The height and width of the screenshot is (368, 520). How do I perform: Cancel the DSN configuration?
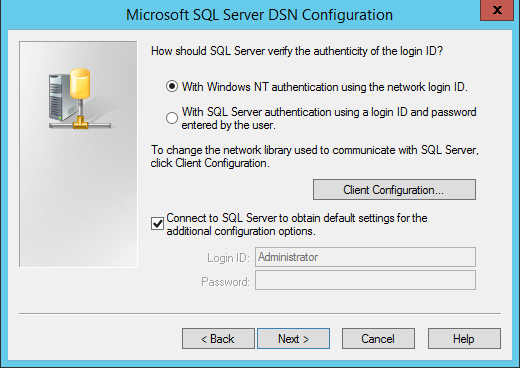click(378, 339)
